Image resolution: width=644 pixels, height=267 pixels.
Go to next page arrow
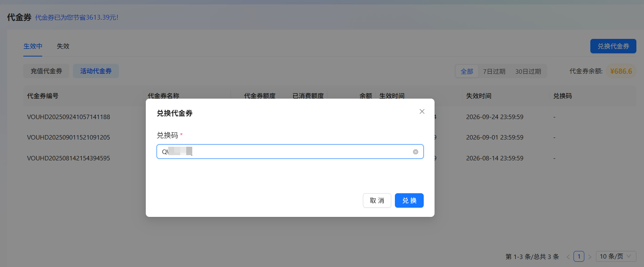point(590,257)
